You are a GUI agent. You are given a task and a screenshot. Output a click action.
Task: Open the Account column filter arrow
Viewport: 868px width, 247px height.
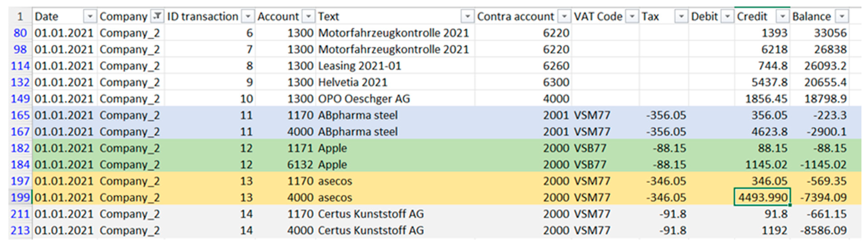pyautogui.click(x=308, y=16)
